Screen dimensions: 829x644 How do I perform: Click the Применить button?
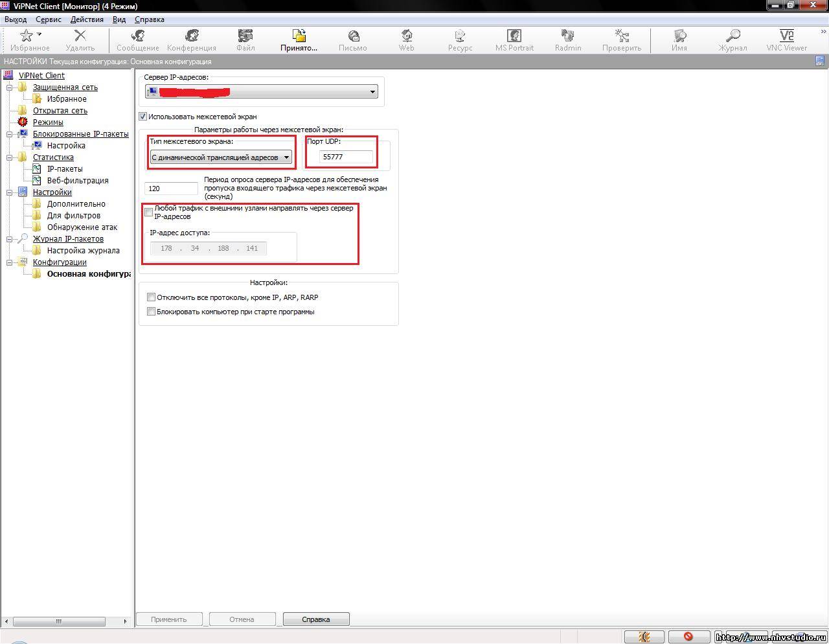[x=169, y=619]
